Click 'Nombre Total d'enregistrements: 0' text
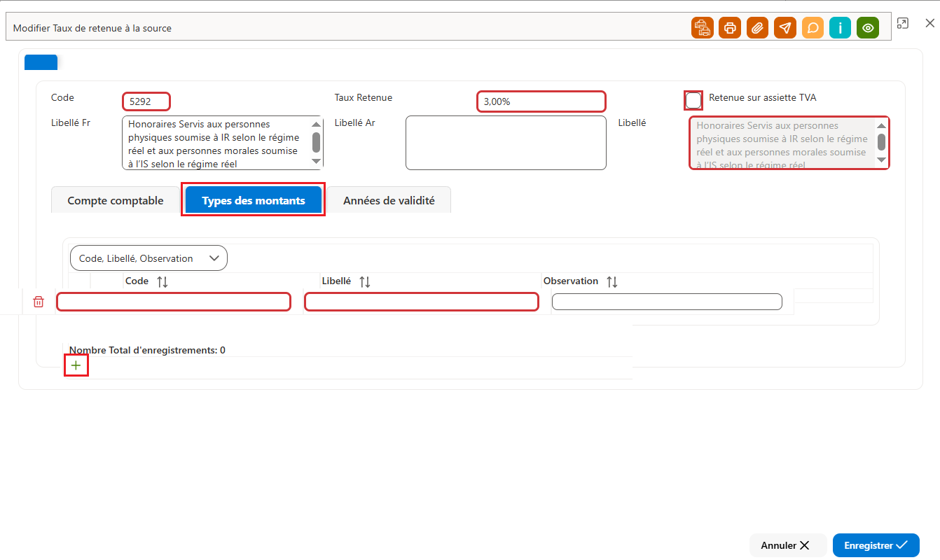The width and height of the screenshot is (940, 560). (x=147, y=350)
